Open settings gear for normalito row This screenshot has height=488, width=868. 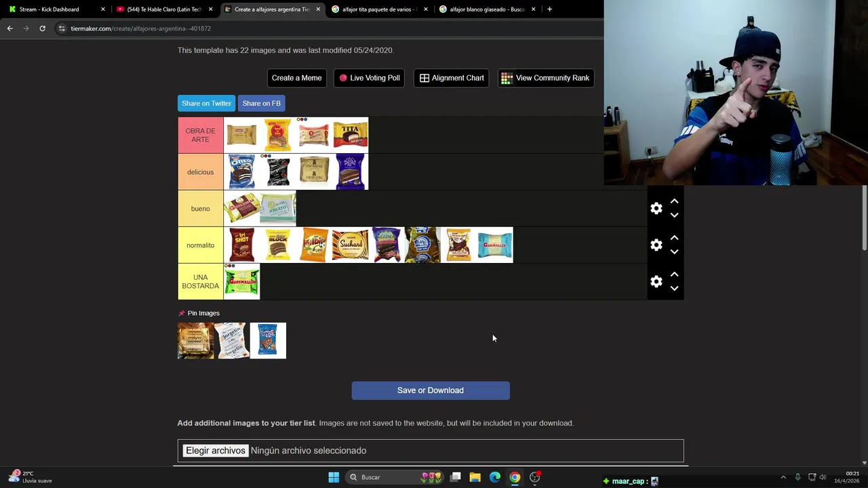pyautogui.click(x=656, y=245)
